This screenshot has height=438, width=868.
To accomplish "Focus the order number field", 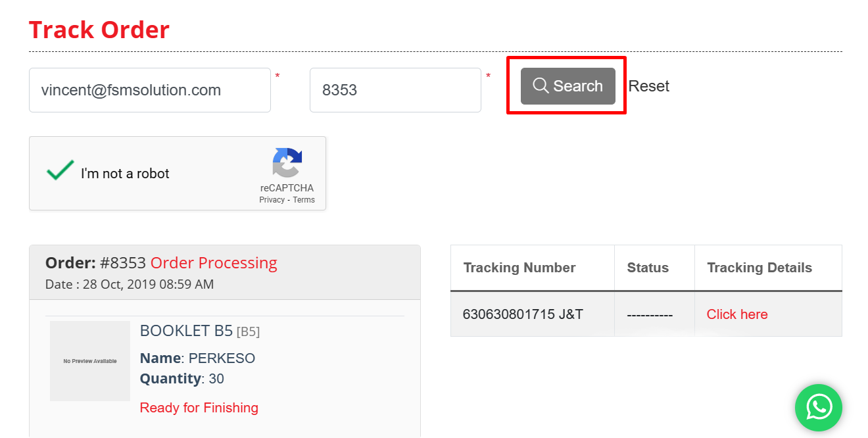I will 395,90.
